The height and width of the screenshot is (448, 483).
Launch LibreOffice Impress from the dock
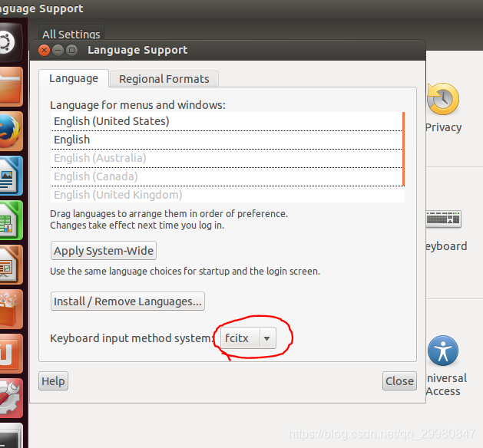(x=11, y=265)
